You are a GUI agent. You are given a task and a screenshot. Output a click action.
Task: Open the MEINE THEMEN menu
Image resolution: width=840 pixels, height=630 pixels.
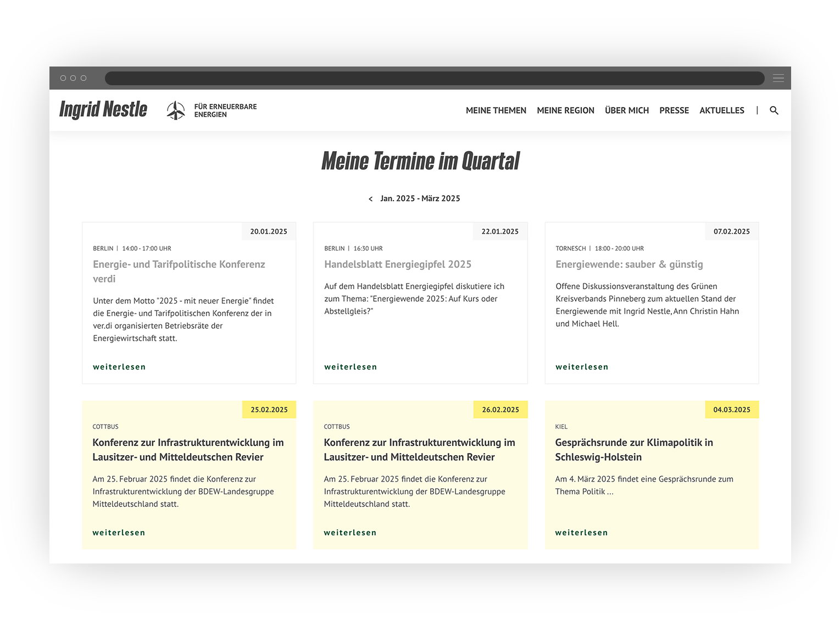tap(496, 110)
